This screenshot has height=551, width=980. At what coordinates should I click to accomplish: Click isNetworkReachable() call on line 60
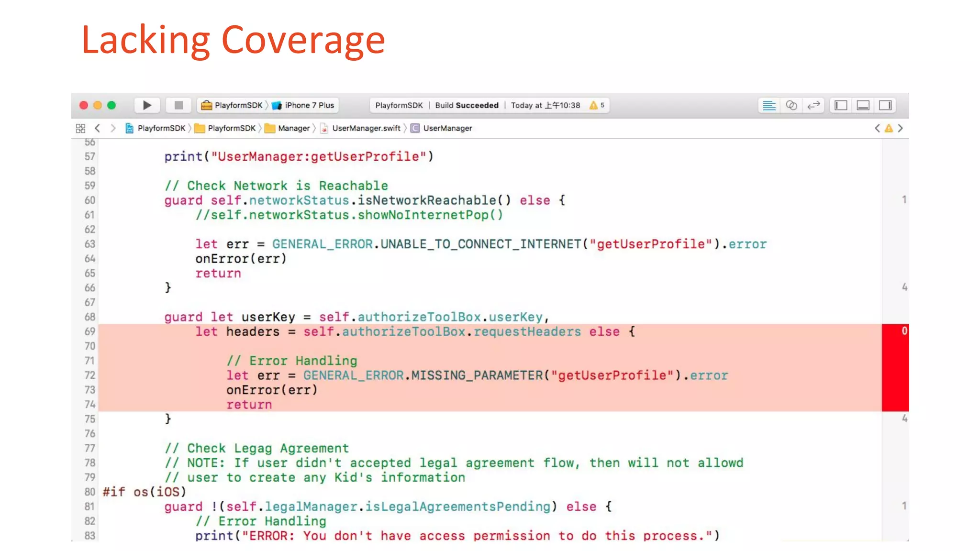pyautogui.click(x=434, y=200)
